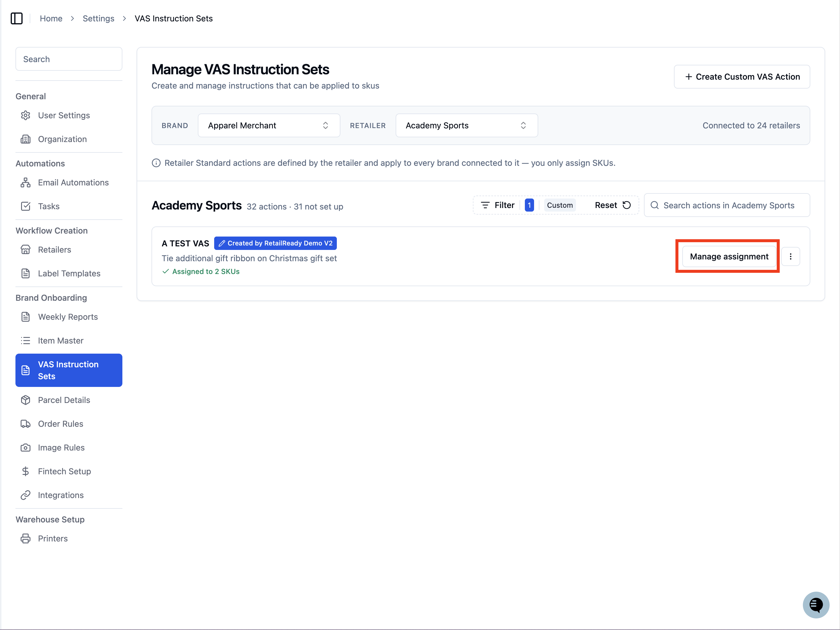This screenshot has width=840, height=630.
Task: Click the Label Templates document icon
Action: (x=26, y=274)
